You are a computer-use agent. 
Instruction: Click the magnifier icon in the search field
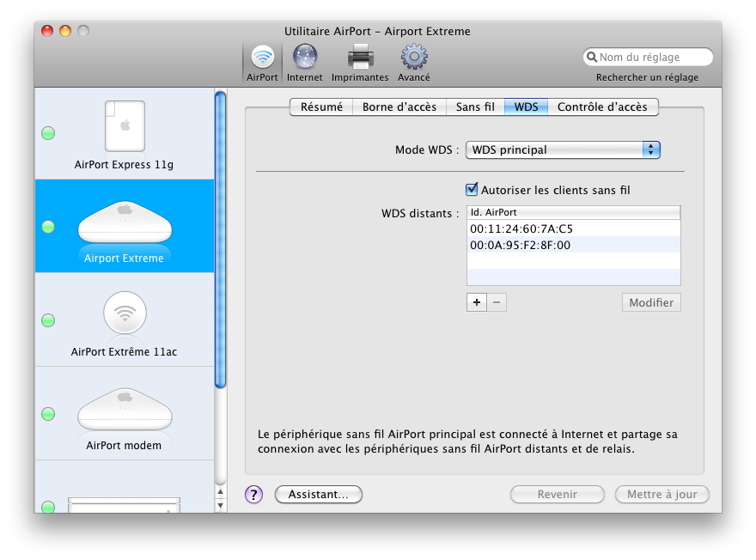tap(592, 57)
